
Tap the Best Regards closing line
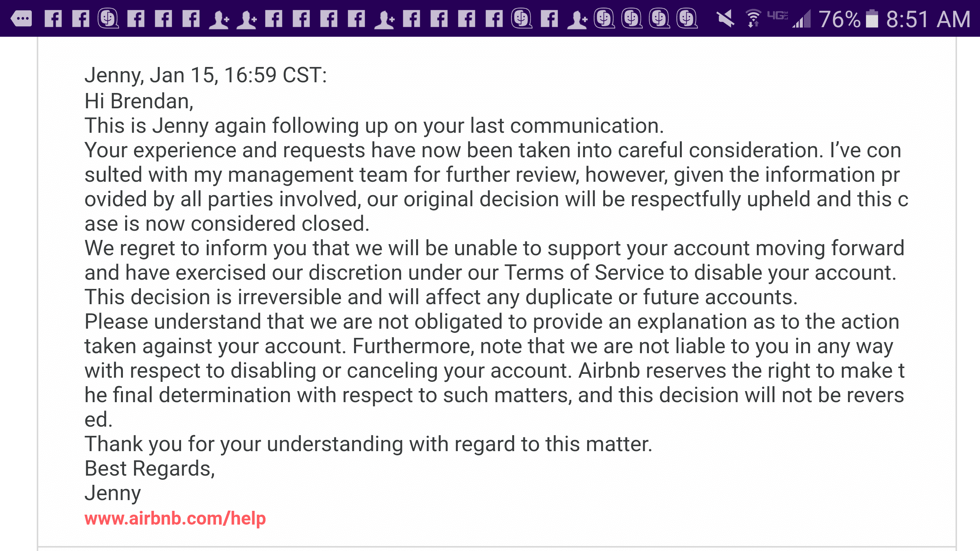(x=150, y=469)
